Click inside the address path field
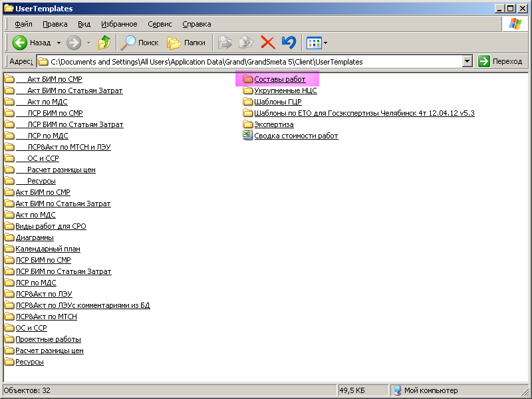 coord(253,61)
